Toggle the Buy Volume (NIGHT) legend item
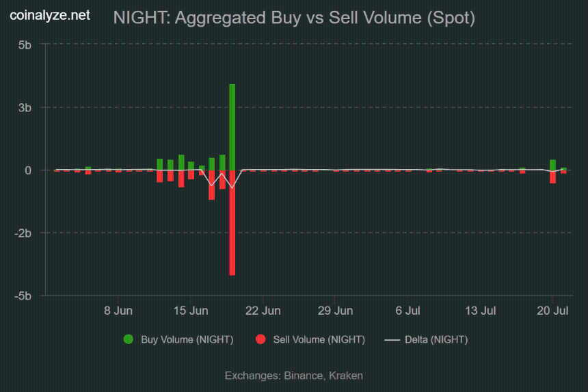Viewport: 588px width, 392px height. click(178, 339)
